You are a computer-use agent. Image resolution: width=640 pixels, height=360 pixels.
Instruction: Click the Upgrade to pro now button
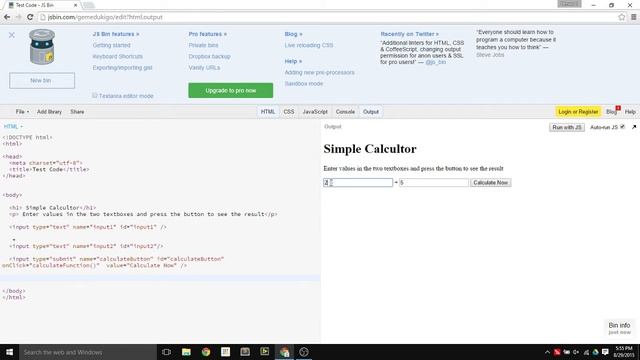pos(231,91)
